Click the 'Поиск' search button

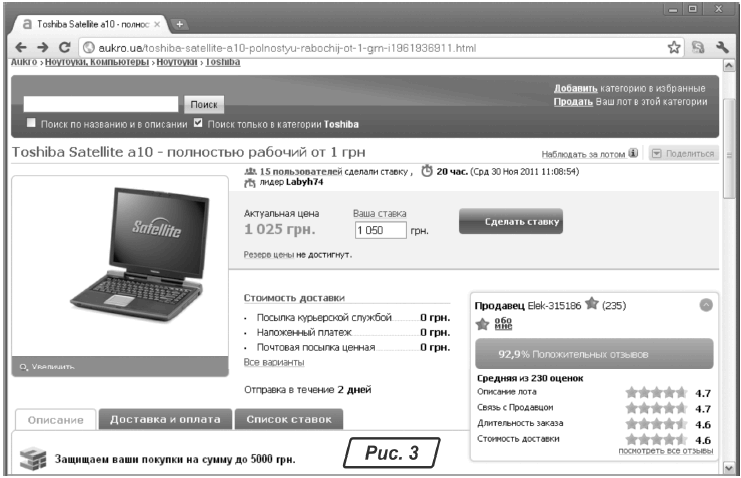click(204, 104)
